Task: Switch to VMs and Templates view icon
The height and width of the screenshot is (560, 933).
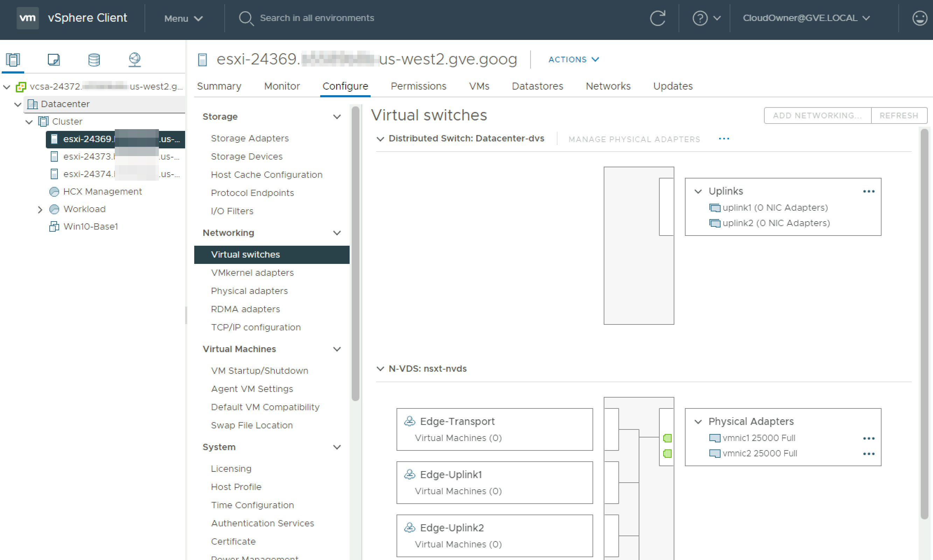Action: pyautogui.click(x=54, y=59)
